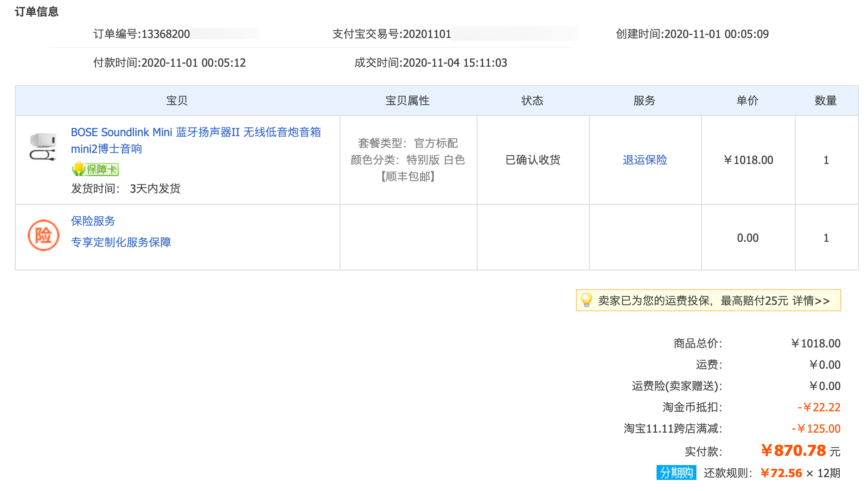This screenshot has height=491, width=868.
Task: Click the 数量 column header
Action: tap(826, 101)
